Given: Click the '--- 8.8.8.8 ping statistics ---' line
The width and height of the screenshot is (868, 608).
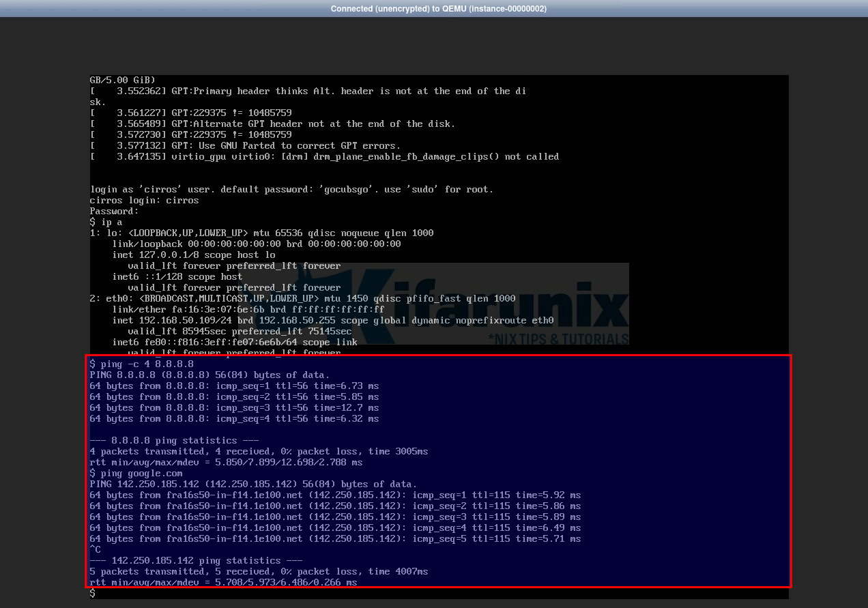Looking at the screenshot, I should coord(174,441).
